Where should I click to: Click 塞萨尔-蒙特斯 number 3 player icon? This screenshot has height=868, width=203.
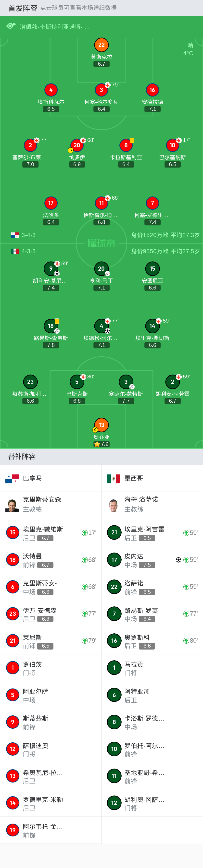coord(126,382)
